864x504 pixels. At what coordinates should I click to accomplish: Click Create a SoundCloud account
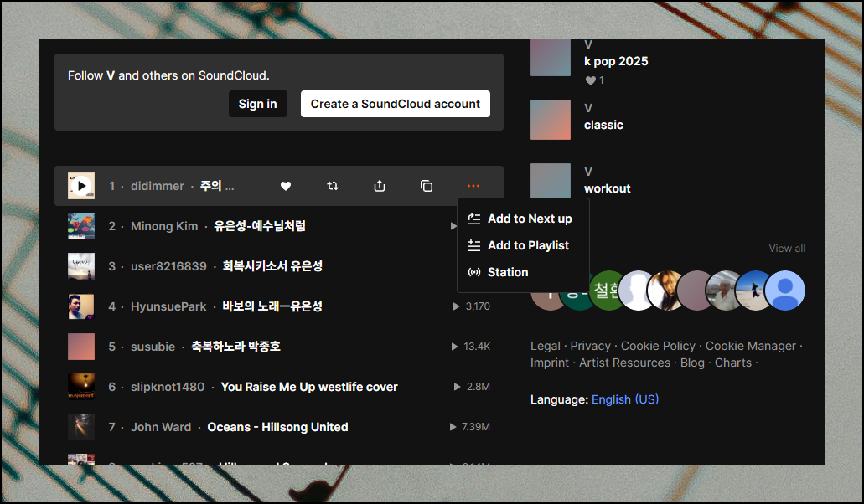[395, 104]
